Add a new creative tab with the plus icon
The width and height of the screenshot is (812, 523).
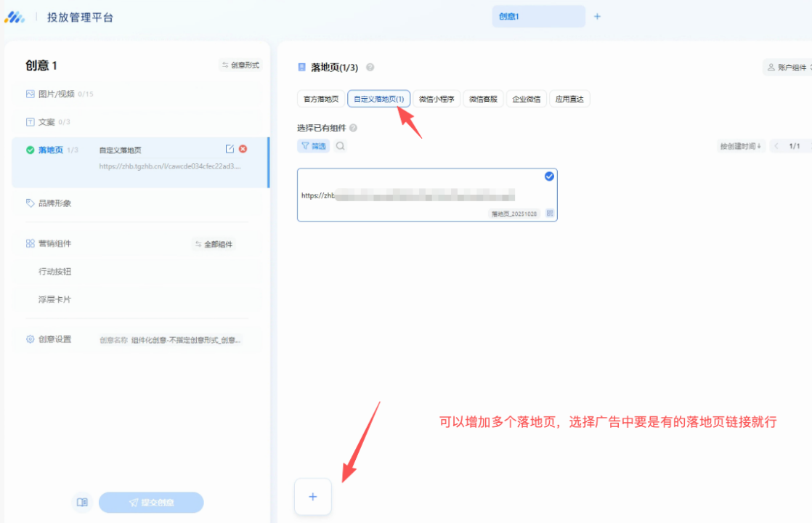[597, 16]
